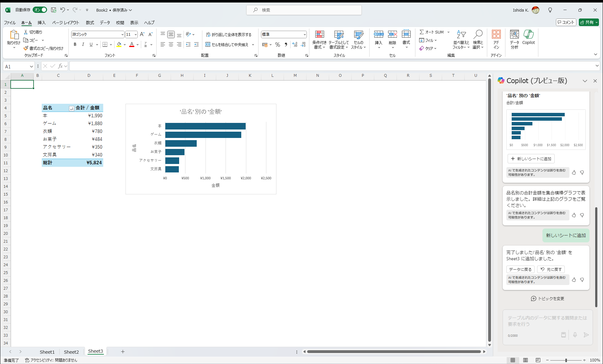
Task: Open the 品名 filter dropdown in the pivot table
Action: pyautogui.click(x=72, y=108)
